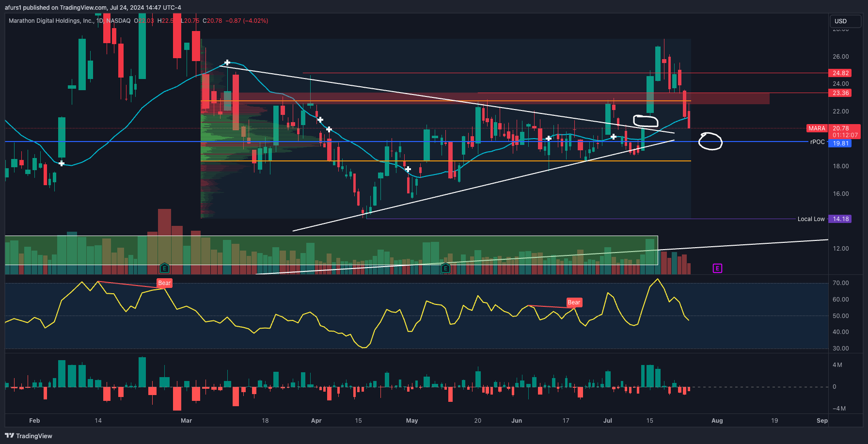Click the 'afurs1 published on TradingView.com' caption
868x444 pixels.
[x=56, y=7]
